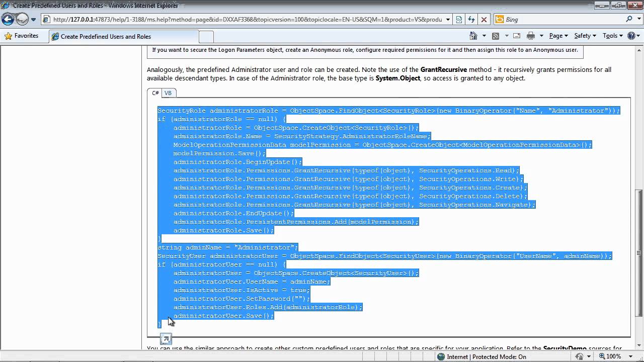Click the 'string adminName = "Administrator";' line
The height and width of the screenshot is (362, 644).
228,247
